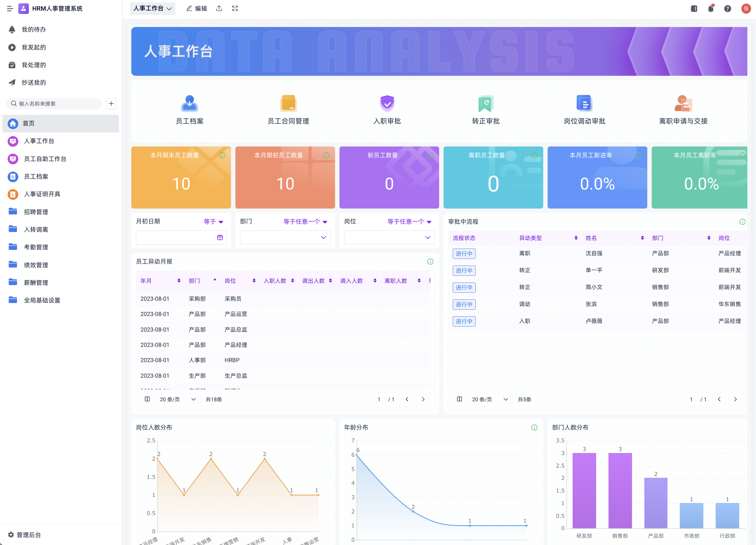Open 离职申请与交接 icon
This screenshot has height=545, width=756.
pos(683,104)
